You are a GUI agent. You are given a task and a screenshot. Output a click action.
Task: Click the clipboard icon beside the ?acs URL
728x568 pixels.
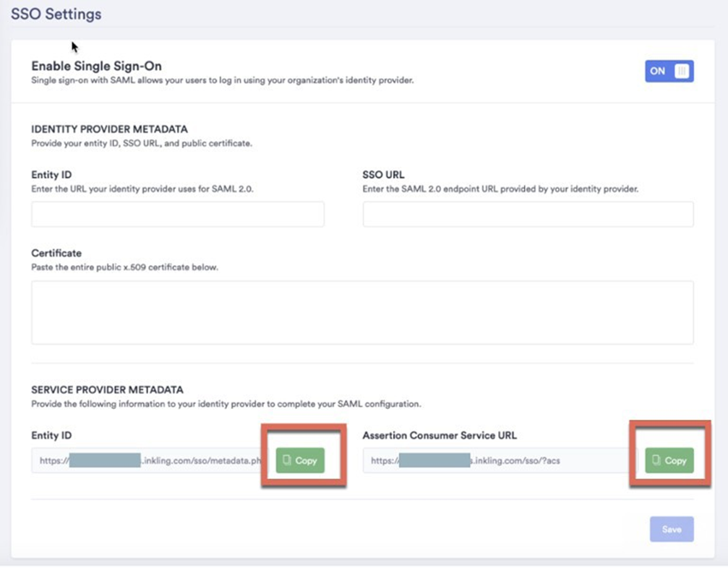(x=656, y=460)
